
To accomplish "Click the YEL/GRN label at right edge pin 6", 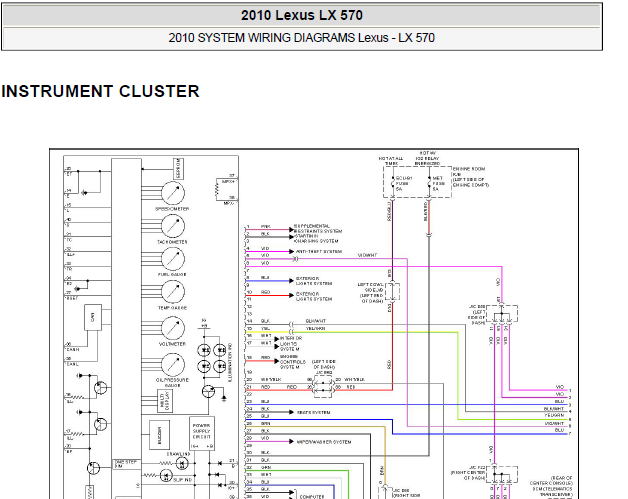I will click(x=554, y=415).
